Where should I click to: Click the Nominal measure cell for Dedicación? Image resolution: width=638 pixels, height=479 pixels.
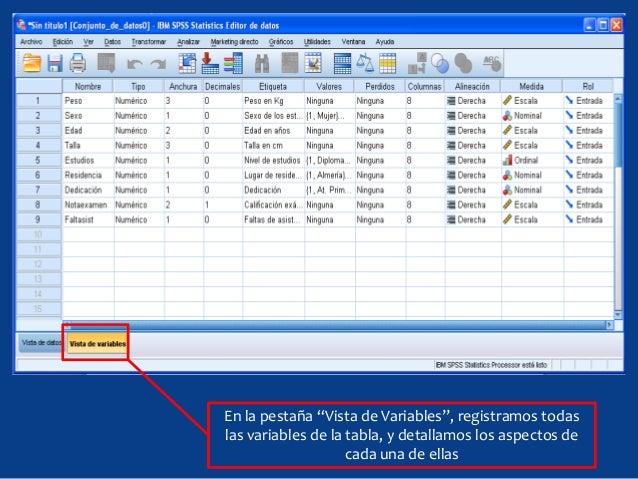[x=532, y=190]
